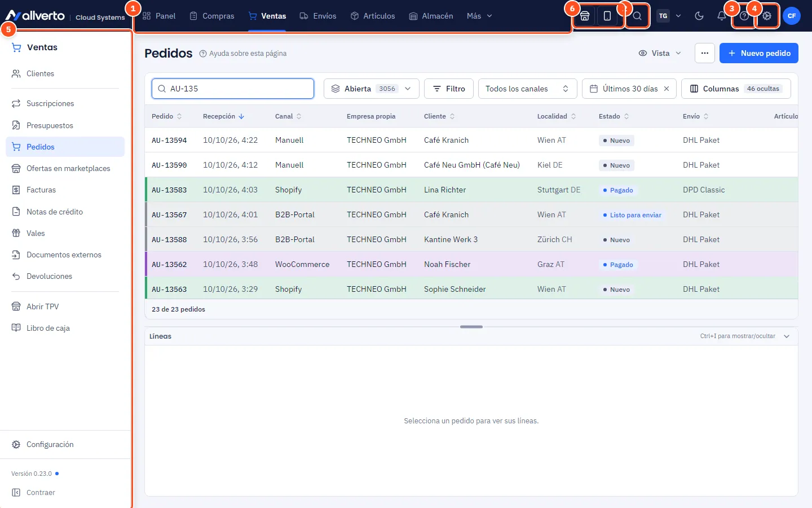Open the help question mark icon
This screenshot has height=508, width=812.
click(x=744, y=16)
